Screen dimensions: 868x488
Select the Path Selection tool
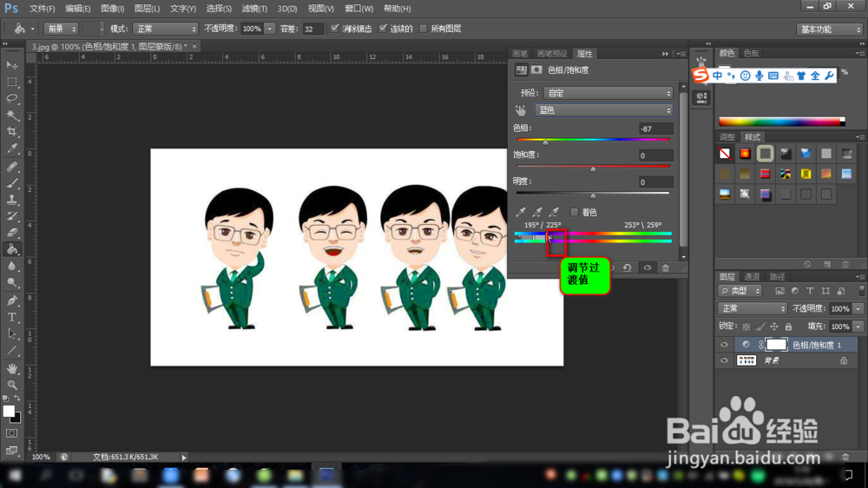point(11,334)
